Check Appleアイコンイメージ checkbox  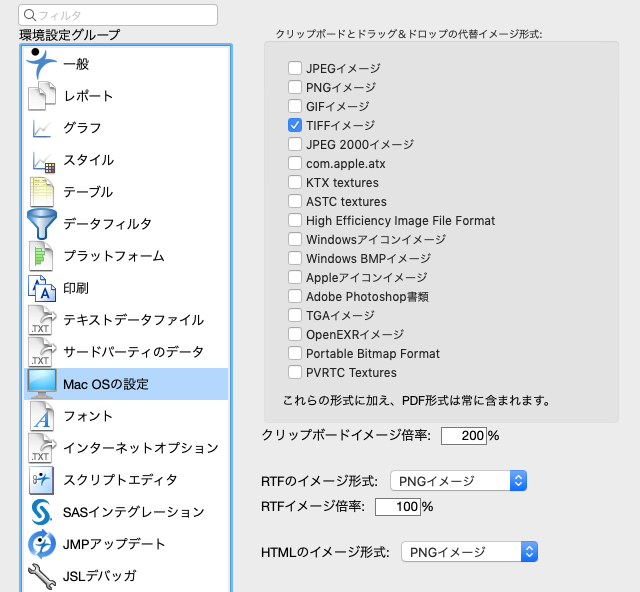click(x=295, y=277)
